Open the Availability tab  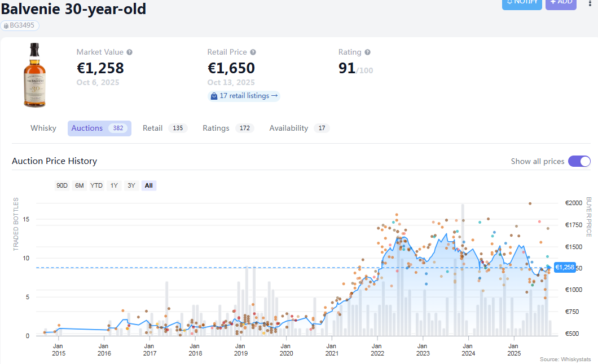288,128
